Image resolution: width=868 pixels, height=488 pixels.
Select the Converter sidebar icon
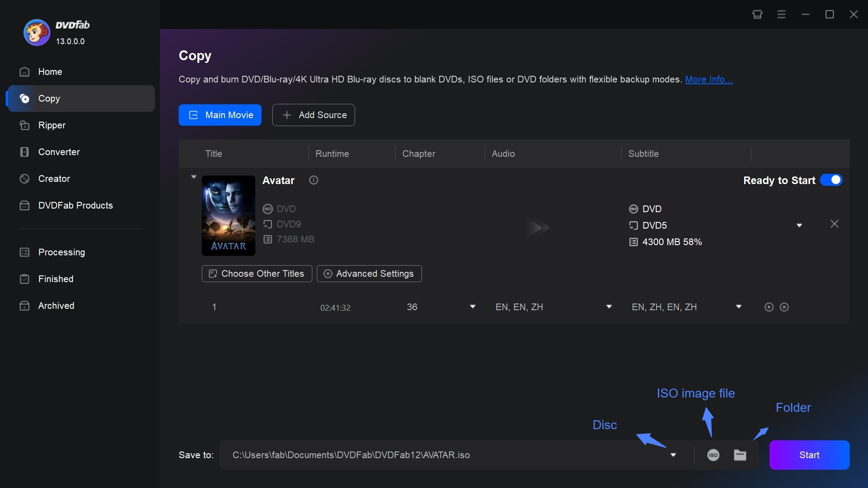25,152
